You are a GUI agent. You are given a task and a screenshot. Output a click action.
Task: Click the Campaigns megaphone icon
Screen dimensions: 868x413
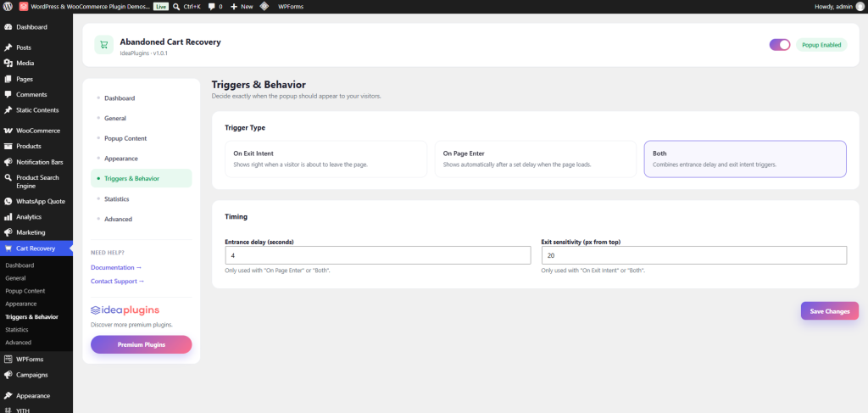(x=8, y=375)
